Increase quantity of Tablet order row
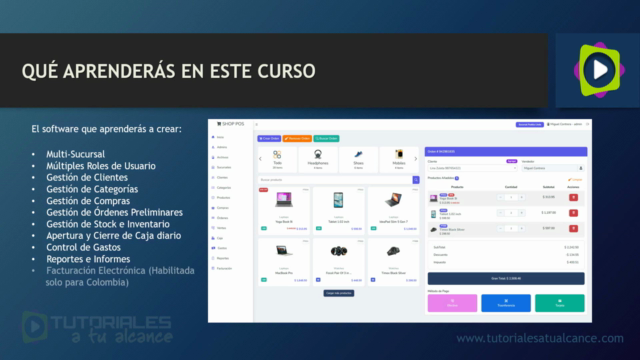This screenshot has width=640, height=360. pos(522,213)
